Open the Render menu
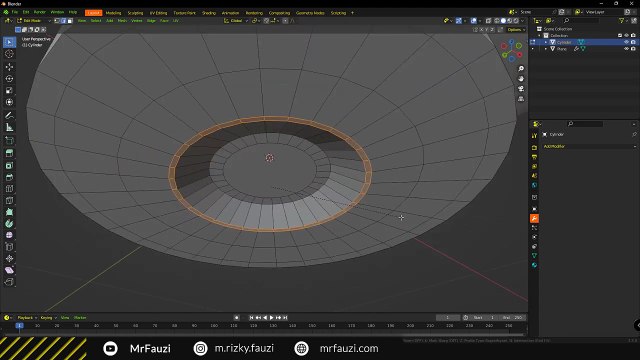The image size is (640, 360). tap(40, 12)
